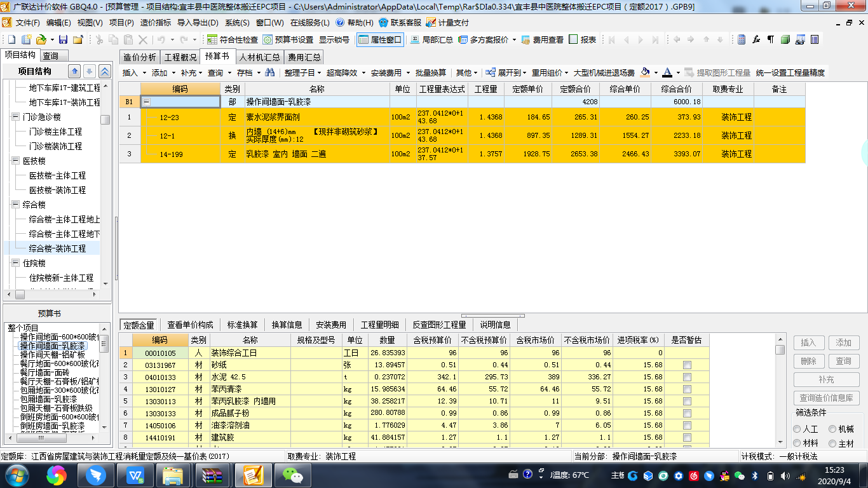
Task: Open 费用查看 cost view
Action: pyautogui.click(x=543, y=39)
